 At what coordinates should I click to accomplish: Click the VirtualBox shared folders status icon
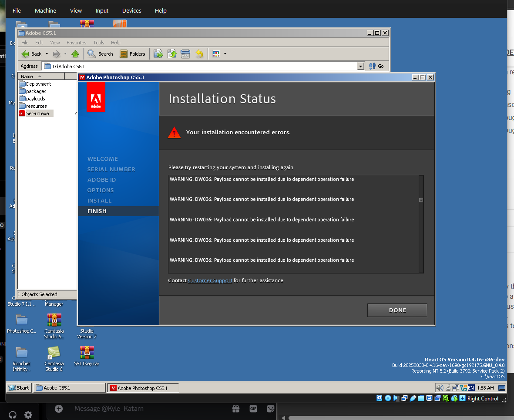coord(421,398)
